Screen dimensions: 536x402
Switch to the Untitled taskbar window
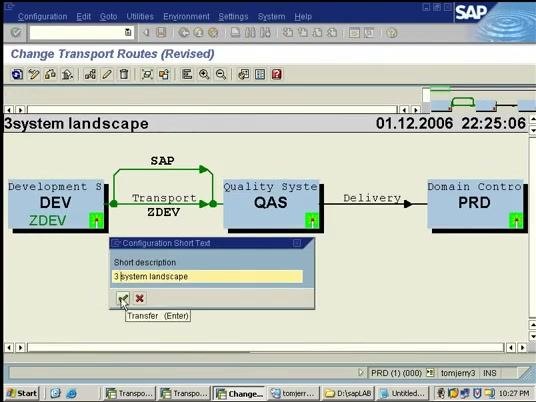coord(403,393)
